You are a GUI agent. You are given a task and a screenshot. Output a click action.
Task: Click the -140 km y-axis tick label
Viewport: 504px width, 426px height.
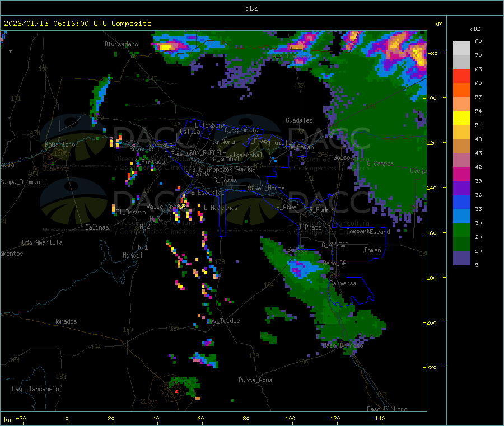[431, 188]
